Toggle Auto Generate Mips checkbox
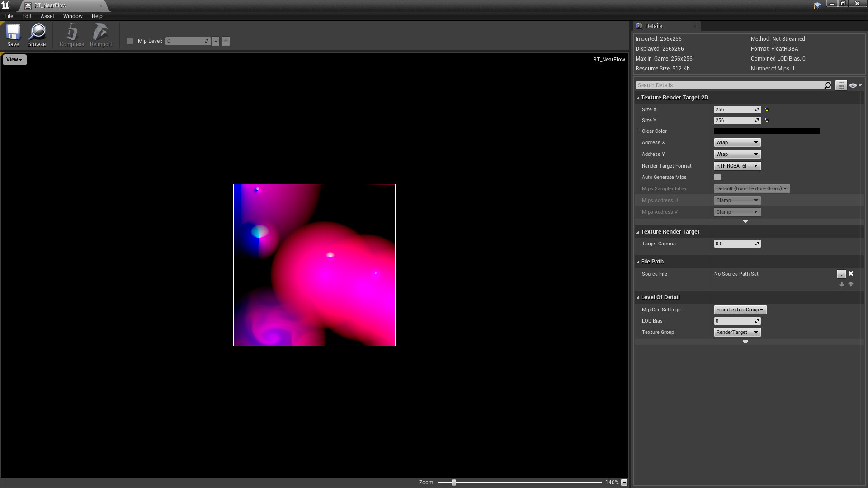 pyautogui.click(x=717, y=177)
